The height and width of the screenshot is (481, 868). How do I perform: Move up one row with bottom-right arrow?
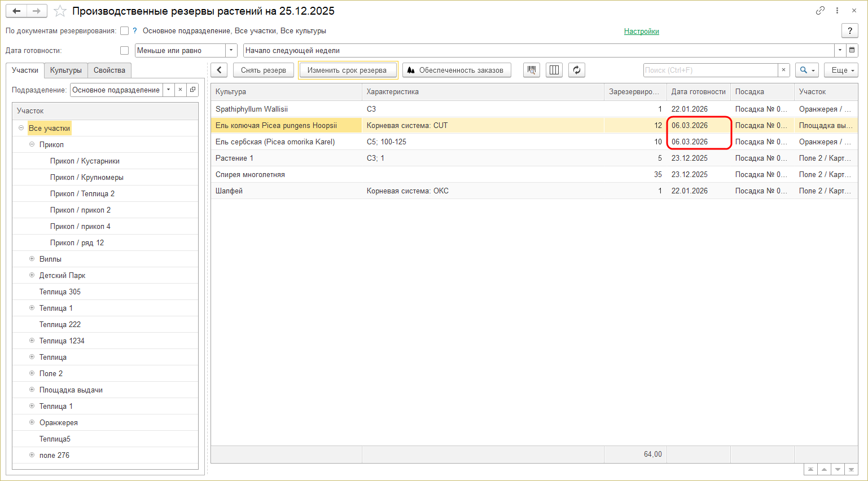(824, 469)
